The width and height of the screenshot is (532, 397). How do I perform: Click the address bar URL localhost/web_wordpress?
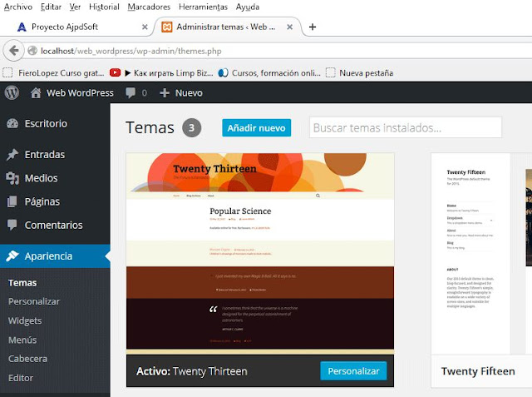131,51
